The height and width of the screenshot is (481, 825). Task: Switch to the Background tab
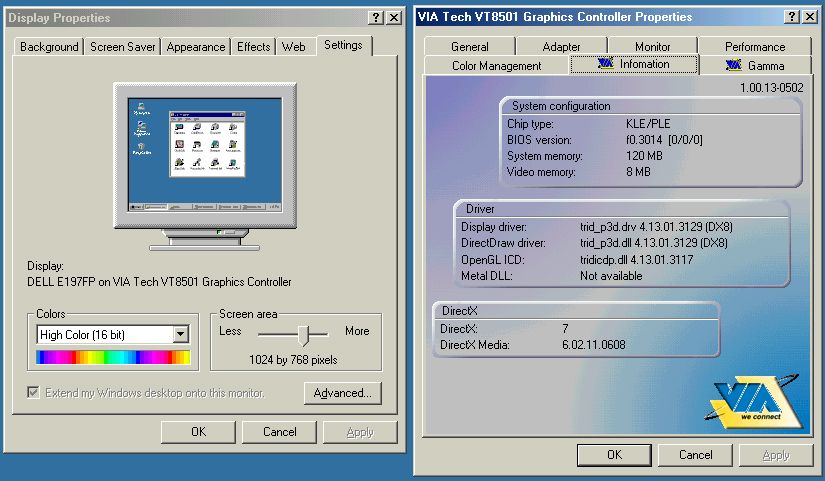pyautogui.click(x=49, y=47)
